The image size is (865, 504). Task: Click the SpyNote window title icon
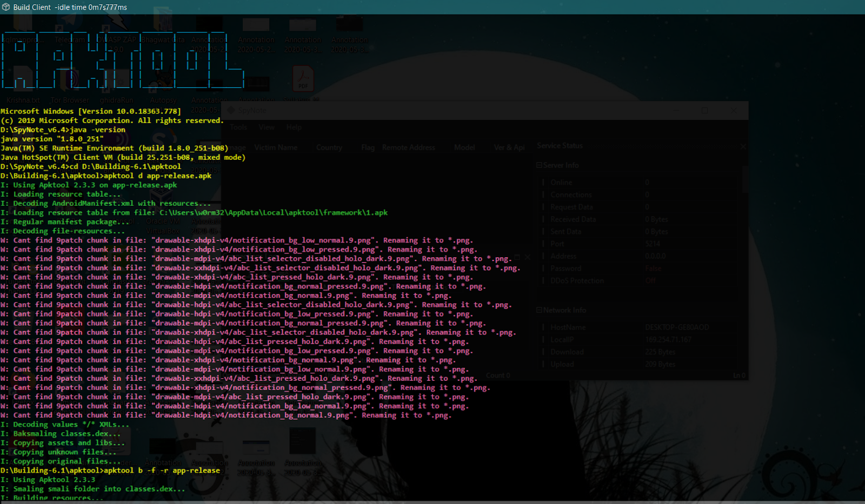coord(231,110)
